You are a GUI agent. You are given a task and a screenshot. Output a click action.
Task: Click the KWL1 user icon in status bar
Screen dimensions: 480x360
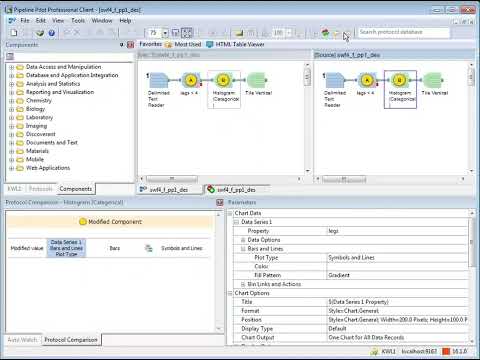tap(374, 351)
